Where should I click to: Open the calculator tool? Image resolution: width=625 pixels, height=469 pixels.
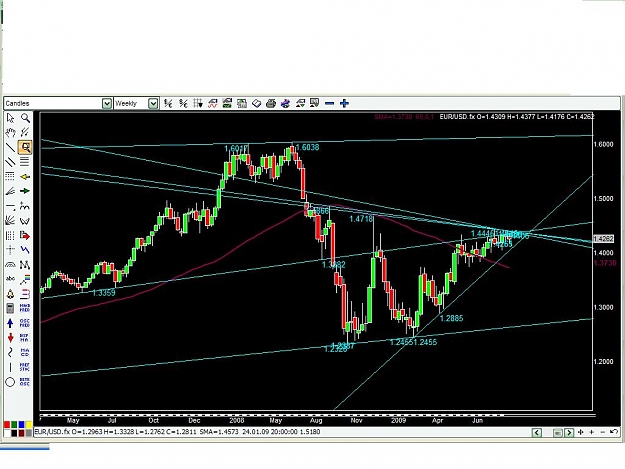pyautogui.click(x=10, y=308)
